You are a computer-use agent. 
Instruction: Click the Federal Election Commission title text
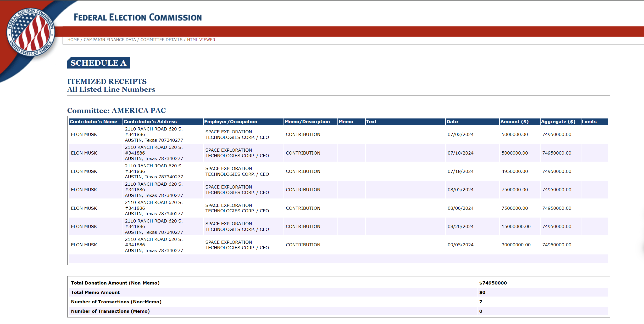click(138, 18)
